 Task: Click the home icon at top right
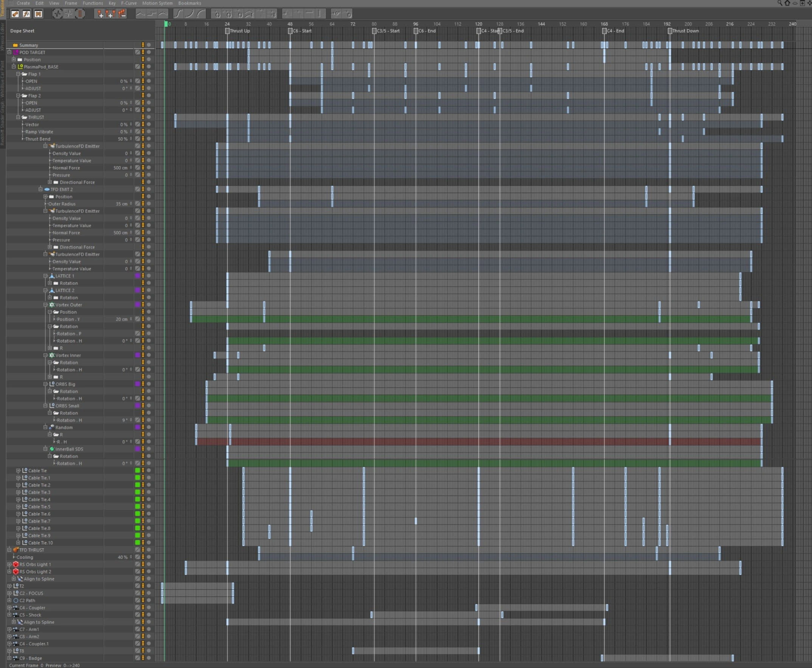click(787, 3)
